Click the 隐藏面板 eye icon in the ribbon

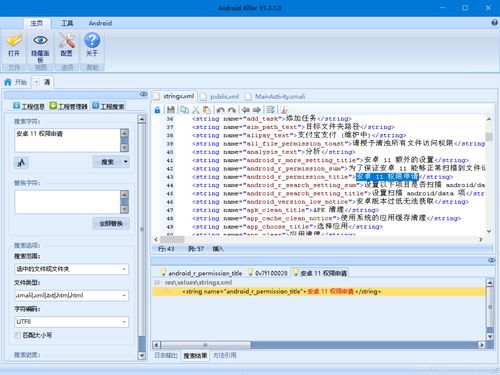(x=40, y=40)
